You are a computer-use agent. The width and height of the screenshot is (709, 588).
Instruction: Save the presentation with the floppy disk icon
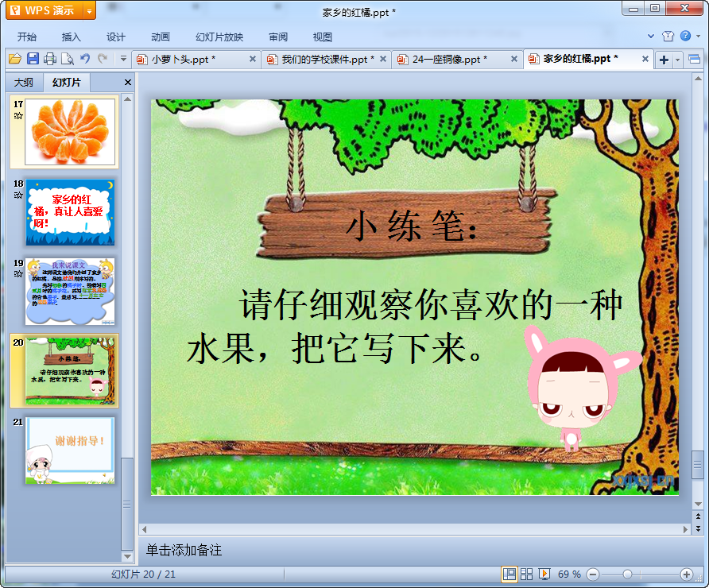pos(33,59)
